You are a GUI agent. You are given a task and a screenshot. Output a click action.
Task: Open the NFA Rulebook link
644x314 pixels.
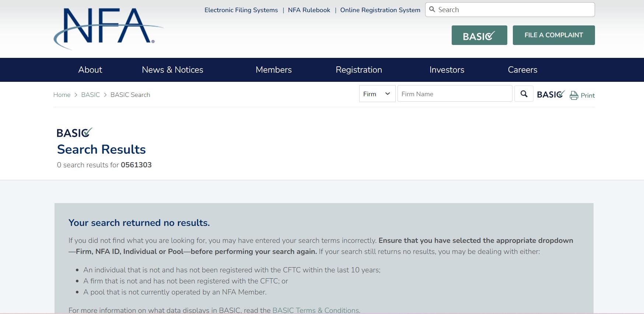pyautogui.click(x=309, y=10)
